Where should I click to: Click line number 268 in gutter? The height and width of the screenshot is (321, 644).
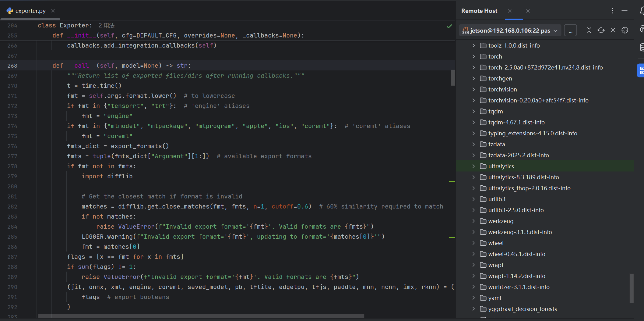[x=12, y=66]
